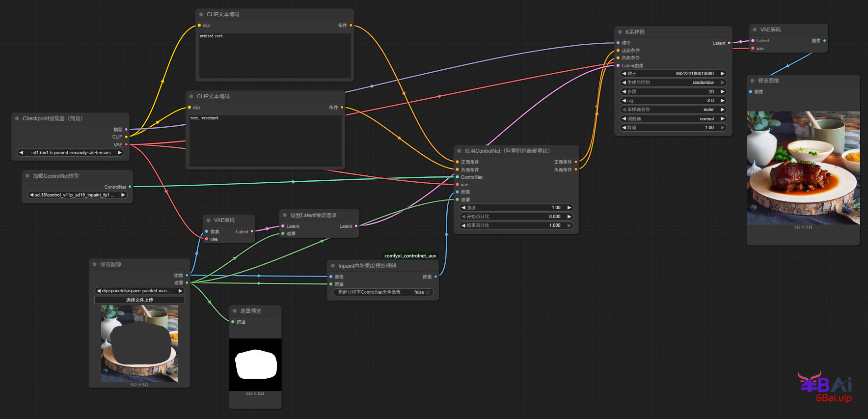The height and width of the screenshot is (419, 868).
Task: Click the generated braised pork preview image
Action: 803,168
